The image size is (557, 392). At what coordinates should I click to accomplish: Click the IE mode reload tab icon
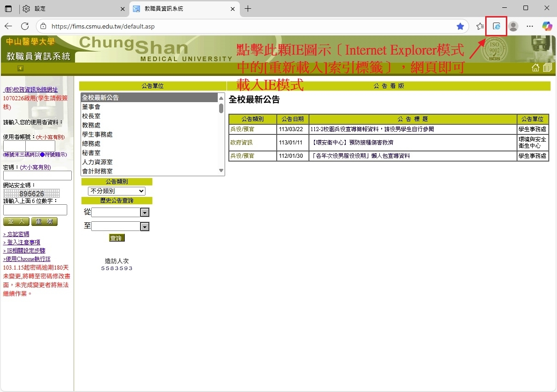496,26
